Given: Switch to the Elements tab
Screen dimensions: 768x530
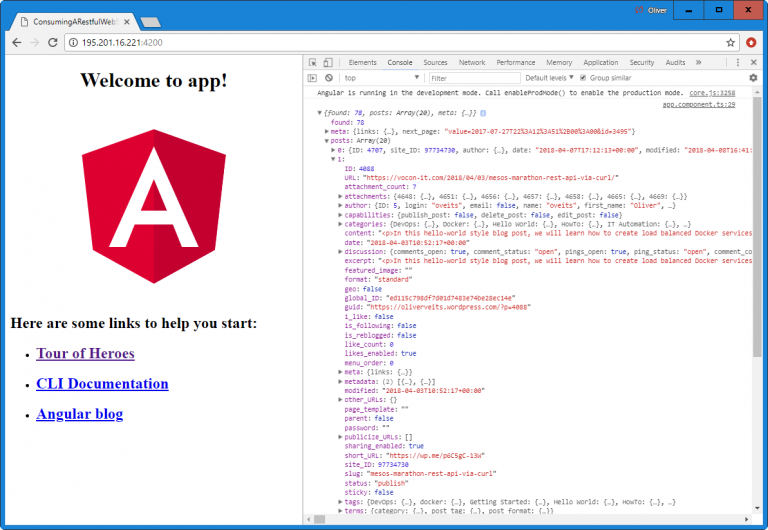Looking at the screenshot, I should point(362,62).
